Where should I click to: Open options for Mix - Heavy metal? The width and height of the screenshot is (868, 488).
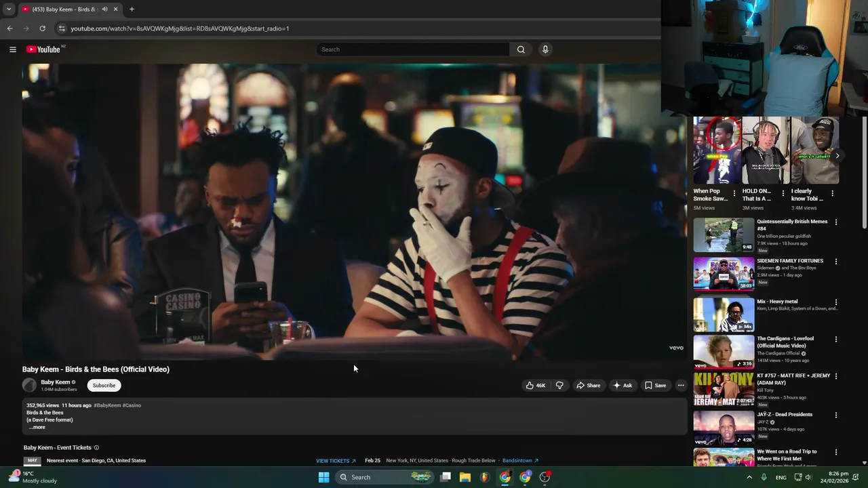835,302
